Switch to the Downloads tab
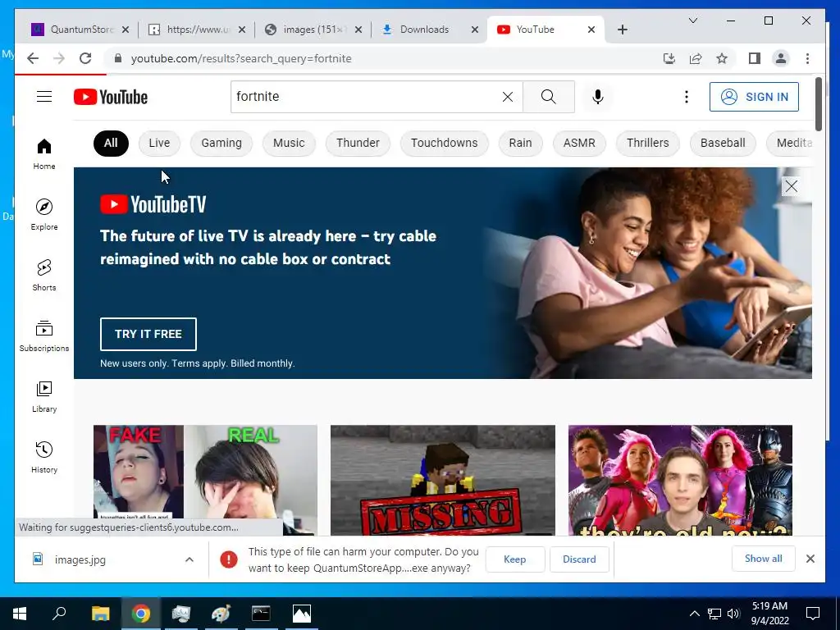The width and height of the screenshot is (840, 630). (x=430, y=30)
